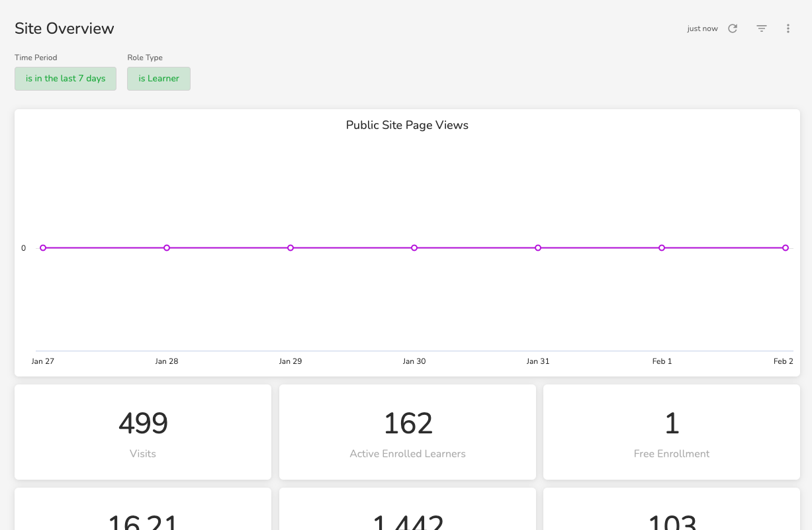Select the Jan 27 data point
Screen dimensions: 812x530
[x=43, y=248]
